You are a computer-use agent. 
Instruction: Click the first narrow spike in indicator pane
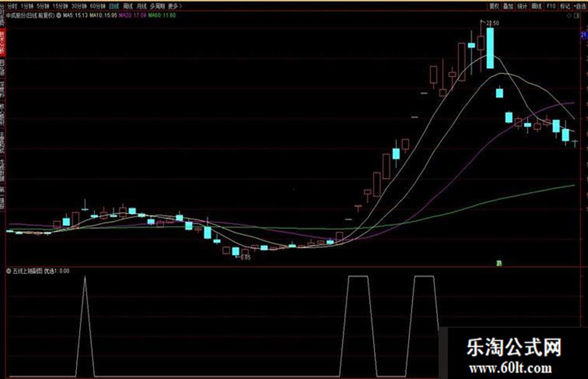click(x=85, y=326)
